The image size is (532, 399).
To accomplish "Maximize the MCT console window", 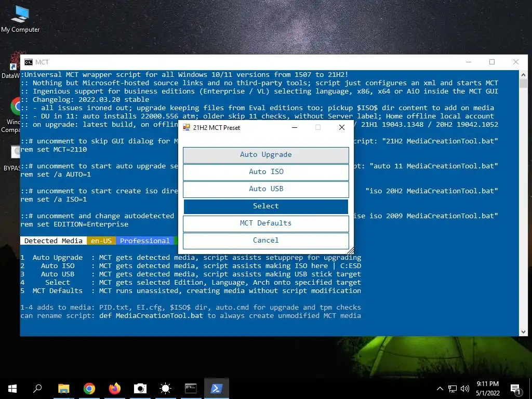I will point(492,62).
